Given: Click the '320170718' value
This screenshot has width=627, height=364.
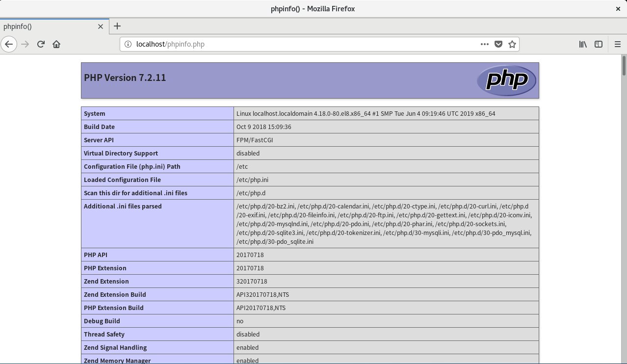Looking at the screenshot, I should click(252, 281).
